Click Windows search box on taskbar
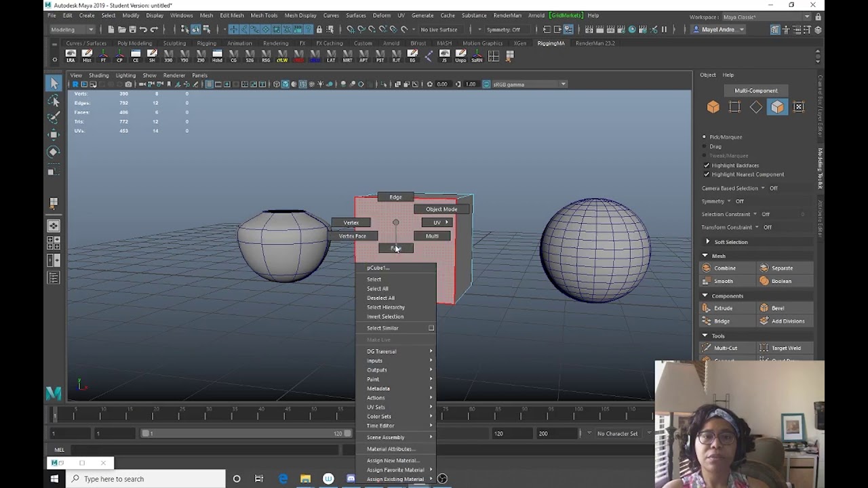 pos(146,479)
